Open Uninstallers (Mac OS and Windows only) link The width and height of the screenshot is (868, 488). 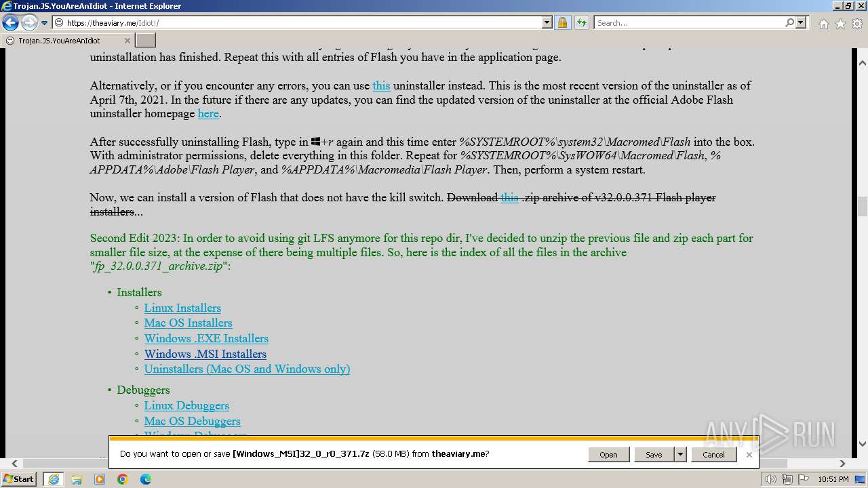(x=247, y=369)
